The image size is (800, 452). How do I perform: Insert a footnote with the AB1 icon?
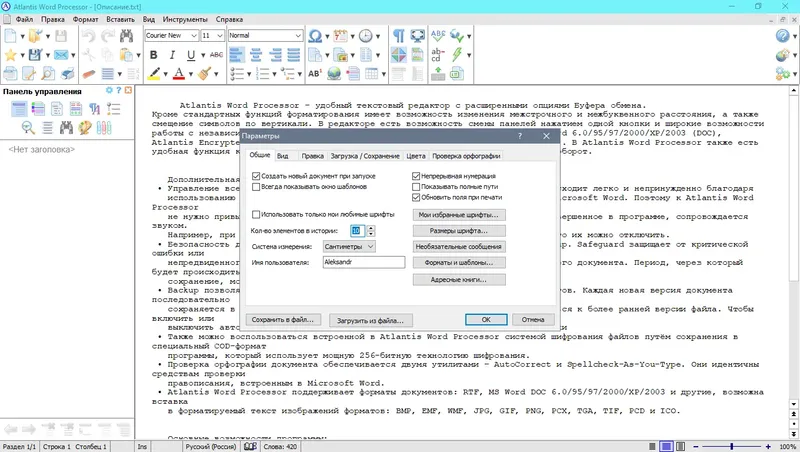pyautogui.click(x=315, y=73)
